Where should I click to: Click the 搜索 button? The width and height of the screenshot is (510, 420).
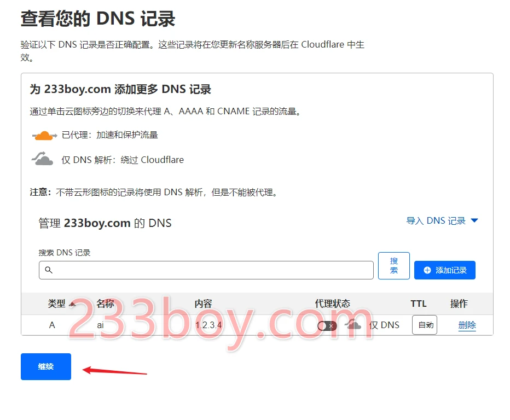pos(393,266)
